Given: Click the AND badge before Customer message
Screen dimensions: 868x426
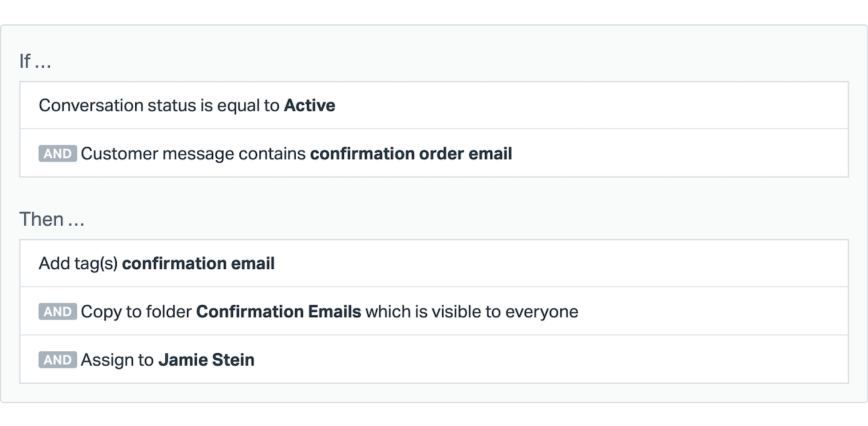Looking at the screenshot, I should pos(58,154).
